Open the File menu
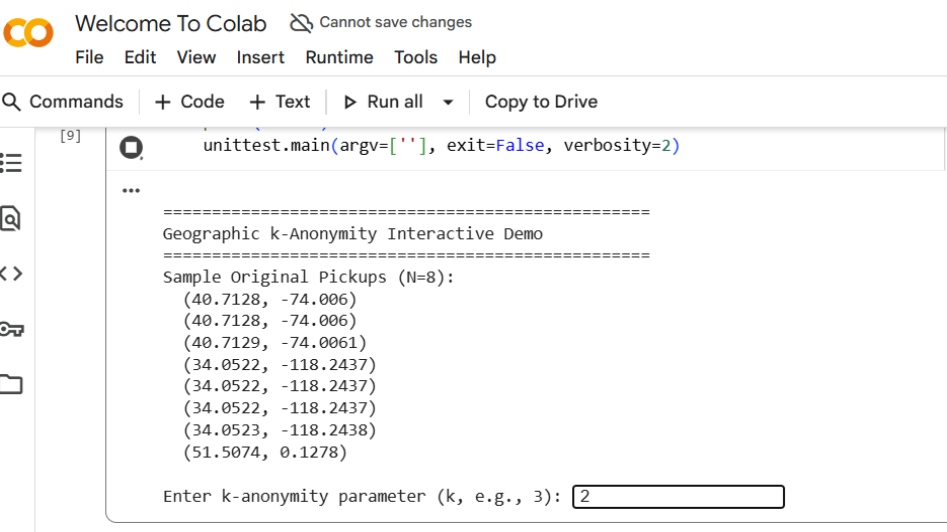The width and height of the screenshot is (947, 532). [89, 57]
